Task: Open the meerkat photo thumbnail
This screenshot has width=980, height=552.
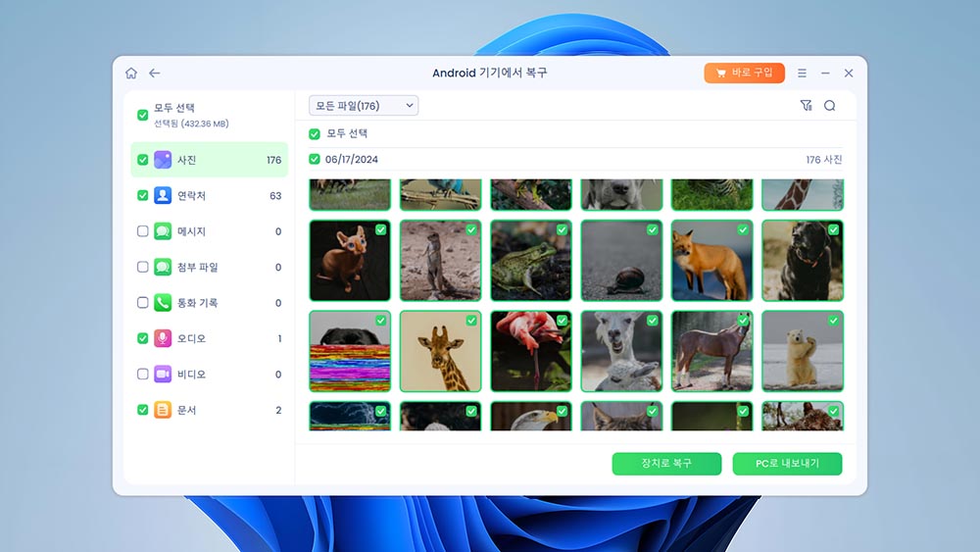Action: 441,260
